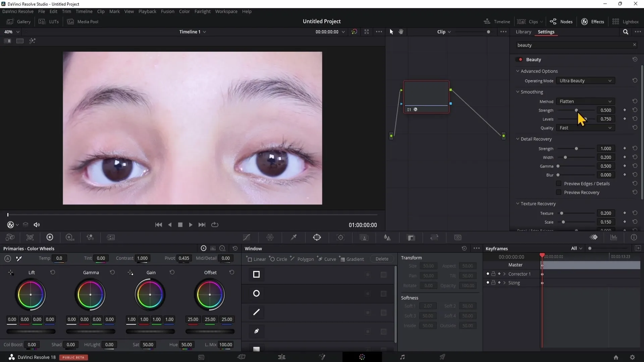644x362 pixels.
Task: Open the Operating Mode dropdown
Action: pyautogui.click(x=585, y=80)
